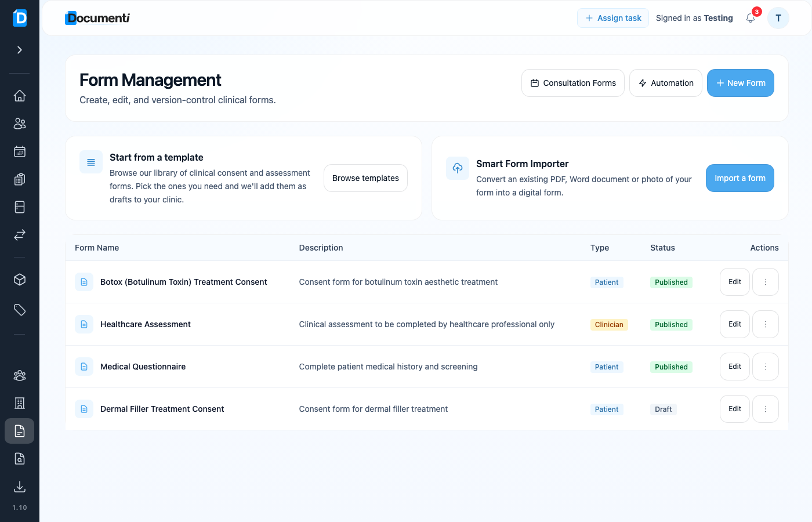Click the Clinician type badge on Healthcare Assessment
The image size is (812, 522).
point(609,325)
